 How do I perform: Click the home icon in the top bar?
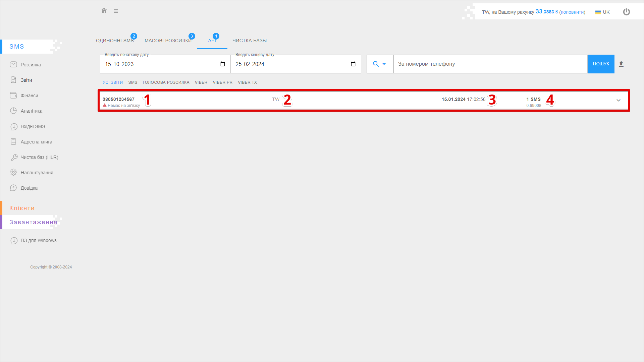104,11
